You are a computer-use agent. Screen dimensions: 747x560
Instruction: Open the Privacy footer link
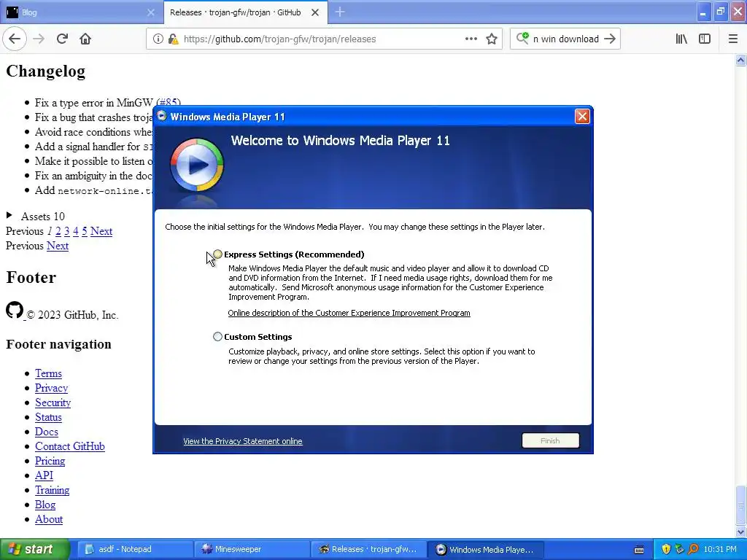pos(52,388)
